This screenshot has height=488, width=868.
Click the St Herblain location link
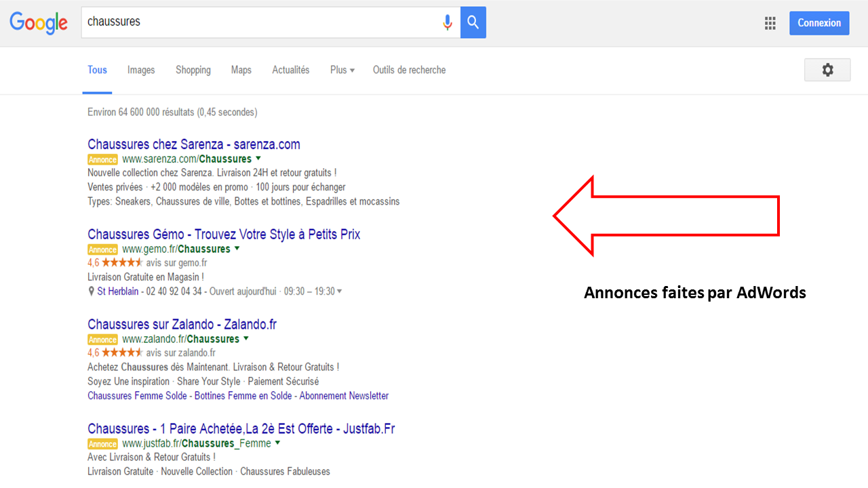click(x=118, y=291)
